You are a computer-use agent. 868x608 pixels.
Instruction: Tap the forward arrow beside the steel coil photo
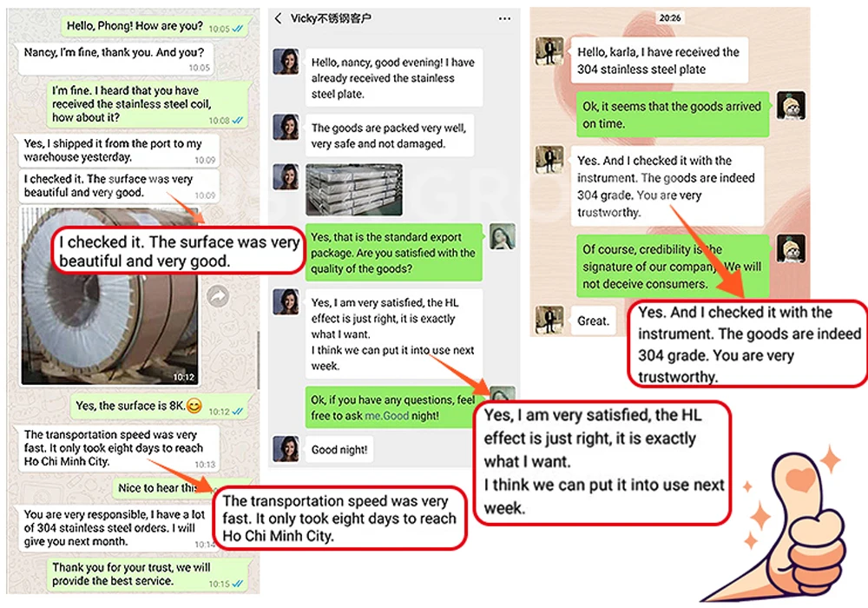(218, 297)
